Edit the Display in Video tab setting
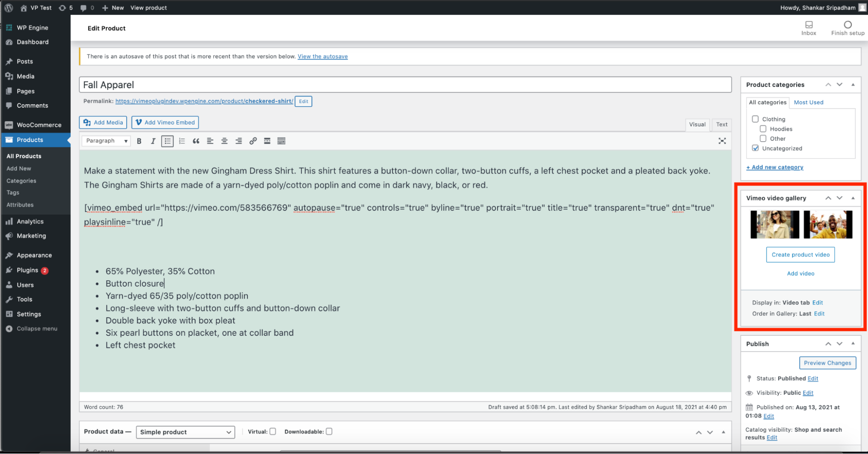 [817, 303]
